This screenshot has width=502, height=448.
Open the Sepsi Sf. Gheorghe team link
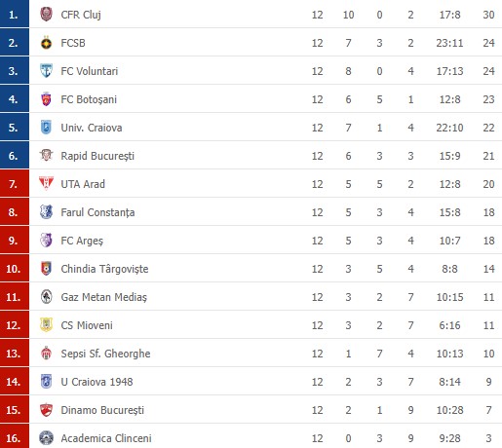tap(105, 354)
